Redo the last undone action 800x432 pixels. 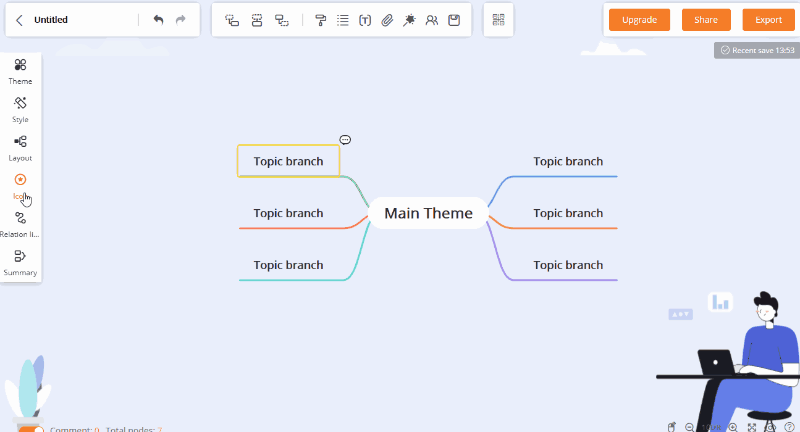(181, 20)
